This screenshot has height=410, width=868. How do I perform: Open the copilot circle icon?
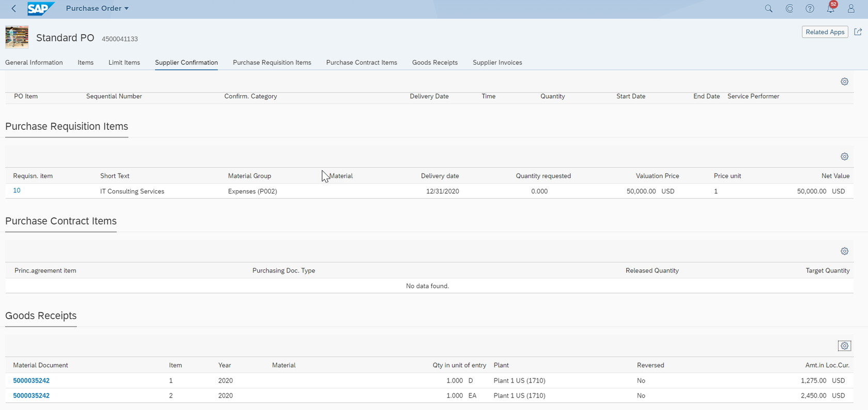pyautogui.click(x=789, y=8)
